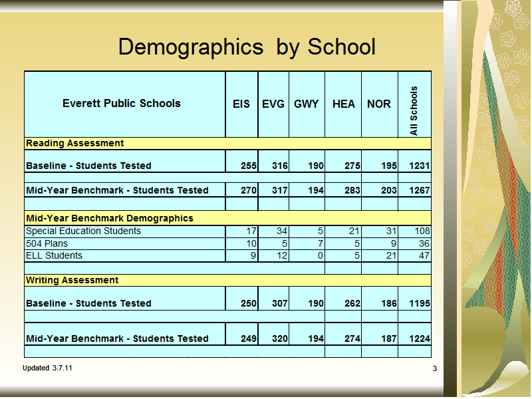Select the total 1267 for Reading Mid-Year

(420, 190)
